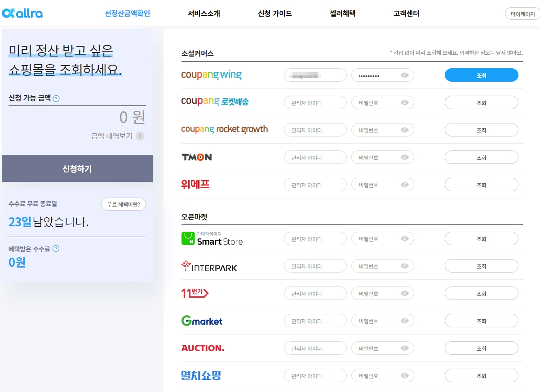The width and height of the screenshot is (540, 392).
Task: Open help icon next to 신청 가능 금액
Action: (x=56, y=98)
